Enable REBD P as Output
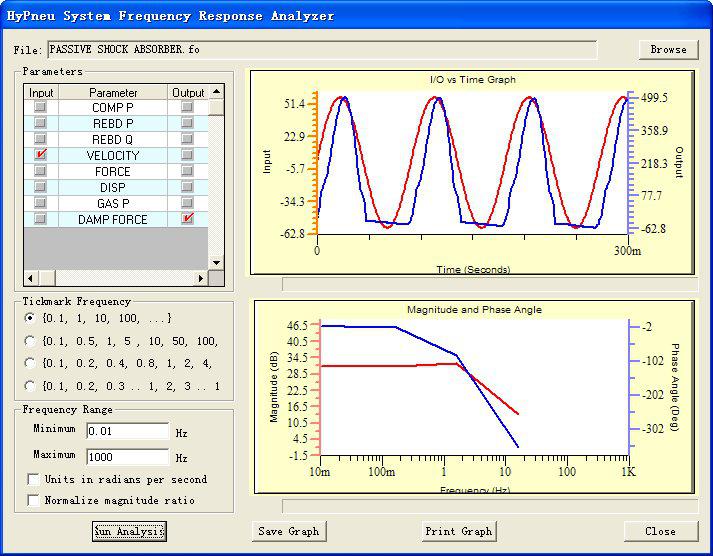This screenshot has width=713, height=556. 187,123
